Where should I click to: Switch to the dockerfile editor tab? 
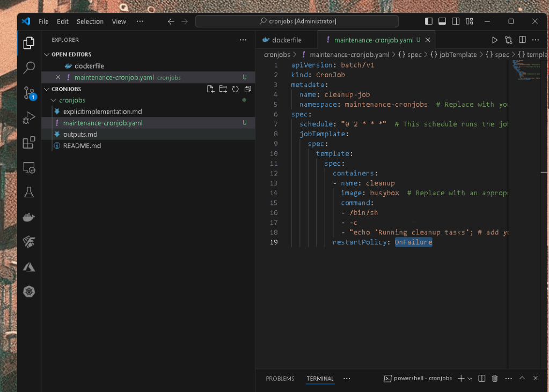pyautogui.click(x=287, y=40)
